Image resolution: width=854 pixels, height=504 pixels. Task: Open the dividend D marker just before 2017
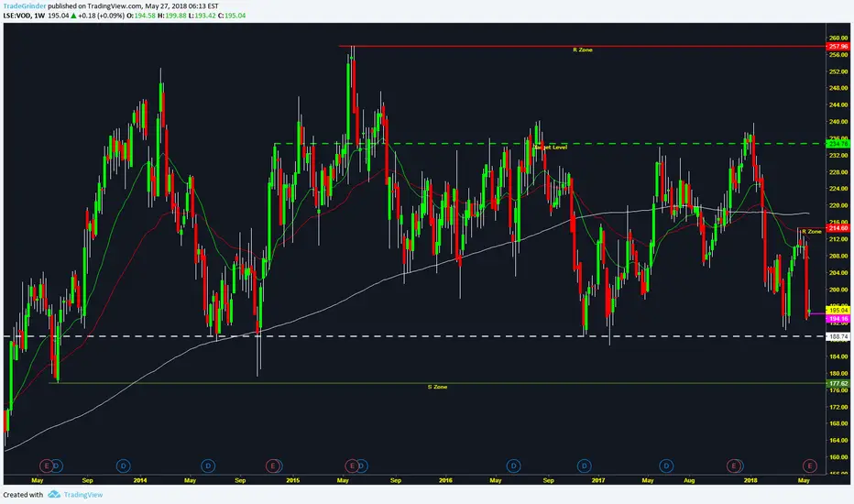click(x=584, y=466)
